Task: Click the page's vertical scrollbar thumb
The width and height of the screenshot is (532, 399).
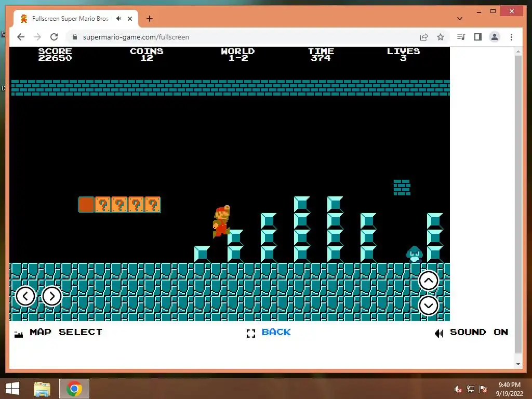Action: (518, 204)
